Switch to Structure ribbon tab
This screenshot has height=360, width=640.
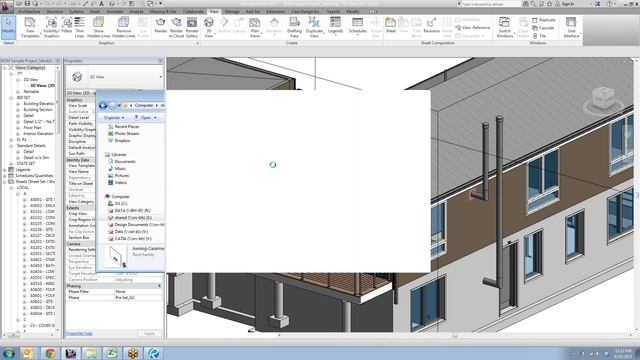[54, 11]
